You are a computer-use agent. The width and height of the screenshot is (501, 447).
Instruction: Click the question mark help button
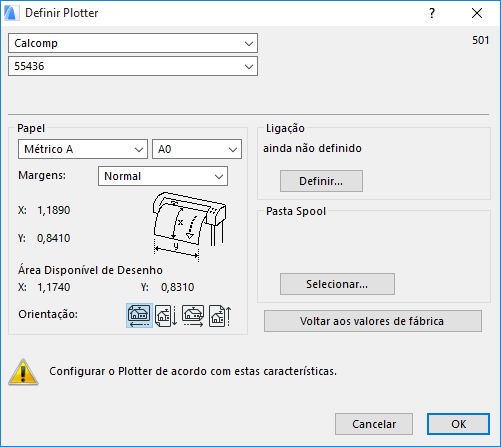point(432,13)
